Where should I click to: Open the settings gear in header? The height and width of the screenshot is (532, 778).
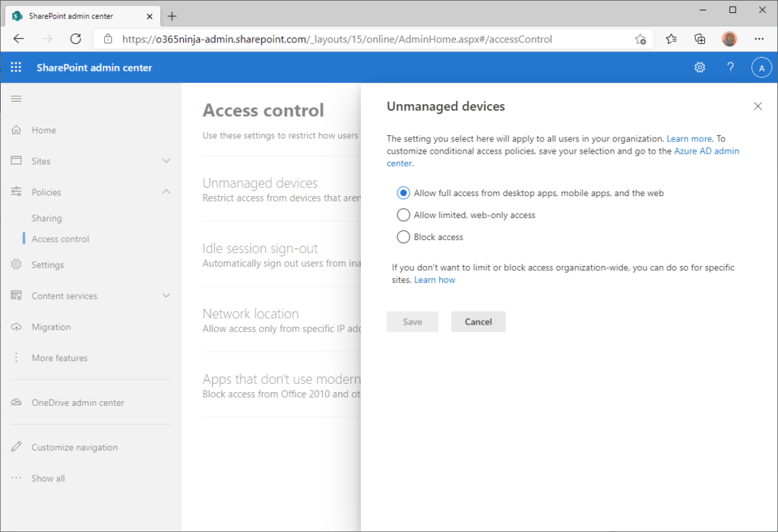click(700, 68)
